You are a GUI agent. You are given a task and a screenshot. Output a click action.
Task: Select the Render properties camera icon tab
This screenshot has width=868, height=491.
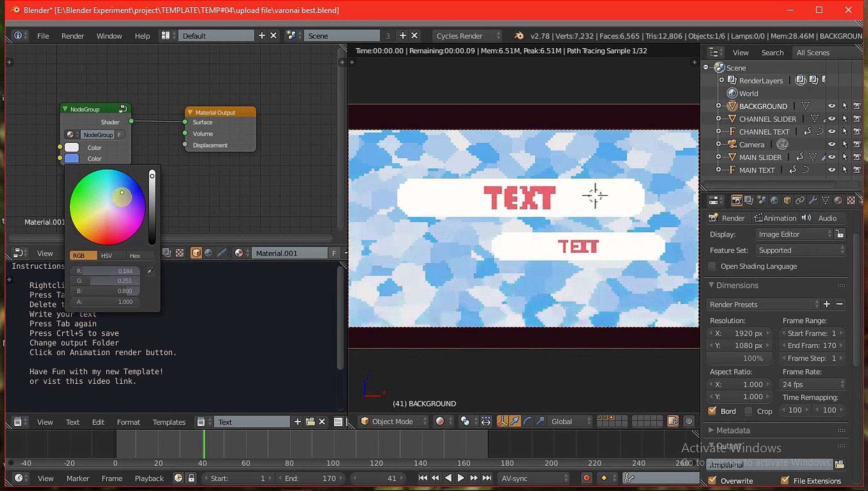click(x=737, y=201)
